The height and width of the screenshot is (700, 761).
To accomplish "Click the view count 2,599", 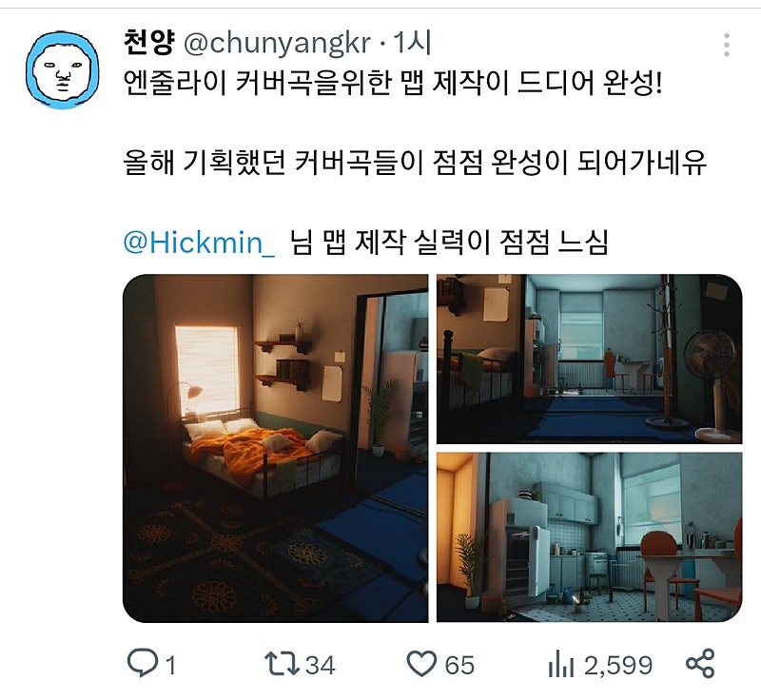I will point(618,665).
